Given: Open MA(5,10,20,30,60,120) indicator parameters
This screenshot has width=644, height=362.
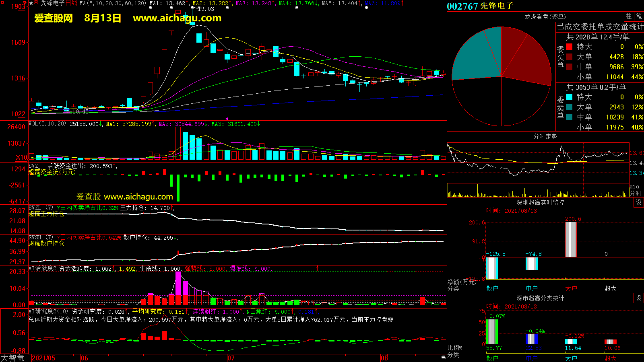Looking at the screenshot, I should [x=113, y=3].
